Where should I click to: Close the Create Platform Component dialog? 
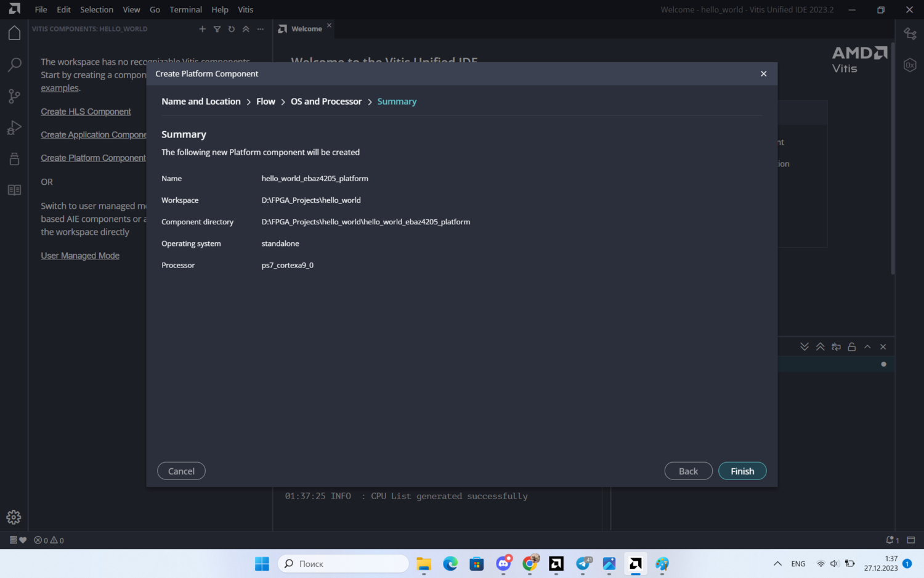click(x=763, y=74)
